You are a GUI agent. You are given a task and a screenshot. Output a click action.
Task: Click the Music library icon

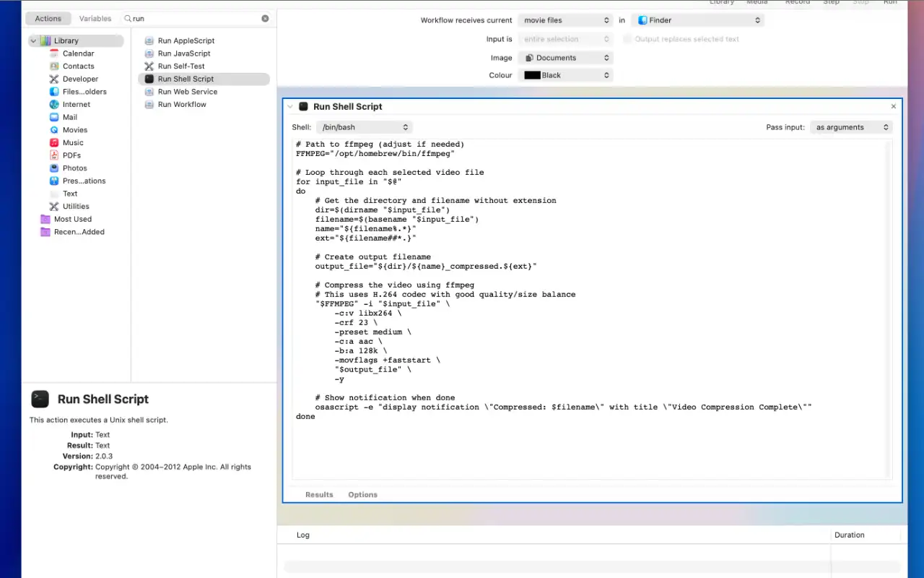pyautogui.click(x=53, y=142)
